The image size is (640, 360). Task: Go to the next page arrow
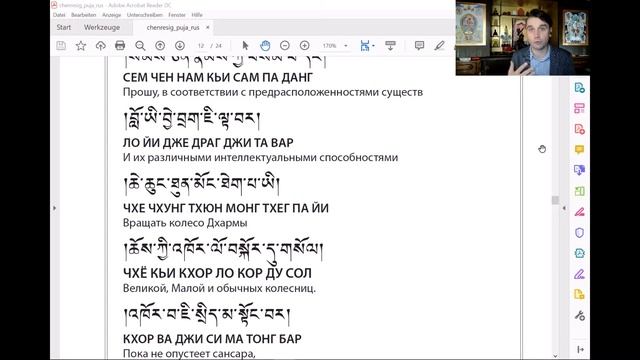click(180, 45)
